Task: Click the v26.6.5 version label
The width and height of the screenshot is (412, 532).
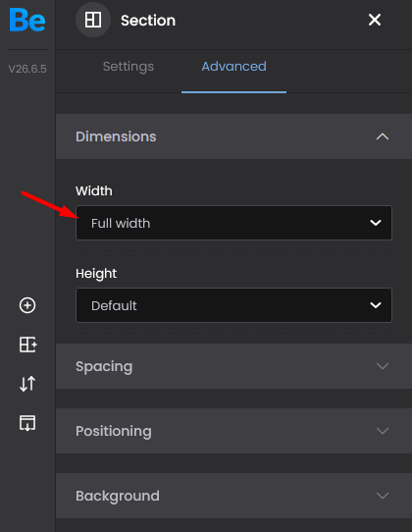Action: pos(27,69)
